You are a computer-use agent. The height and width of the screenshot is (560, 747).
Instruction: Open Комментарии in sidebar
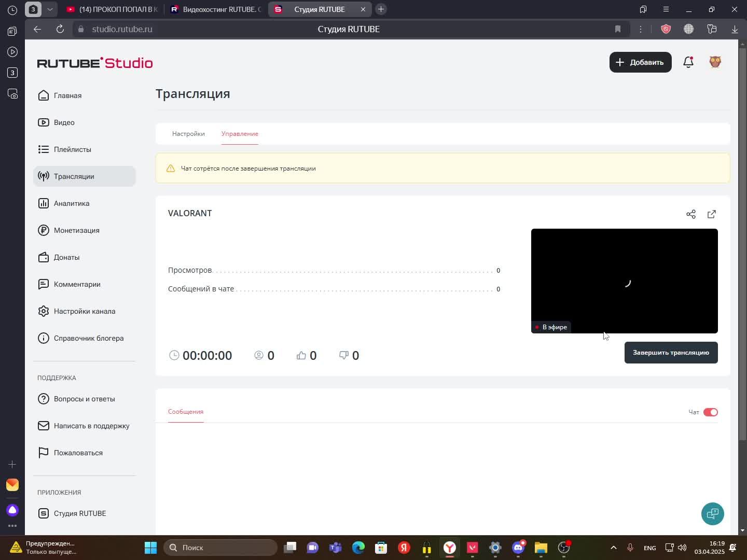84,284
